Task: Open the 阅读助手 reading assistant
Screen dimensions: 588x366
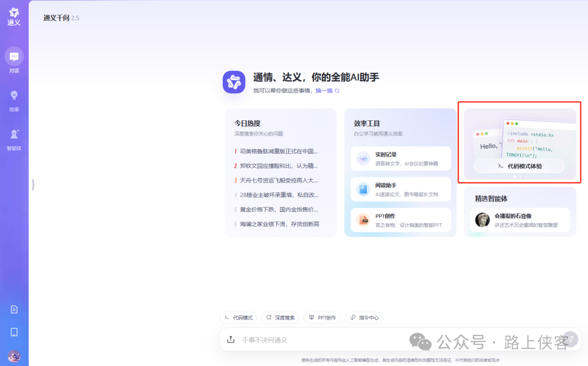Action: (x=400, y=189)
